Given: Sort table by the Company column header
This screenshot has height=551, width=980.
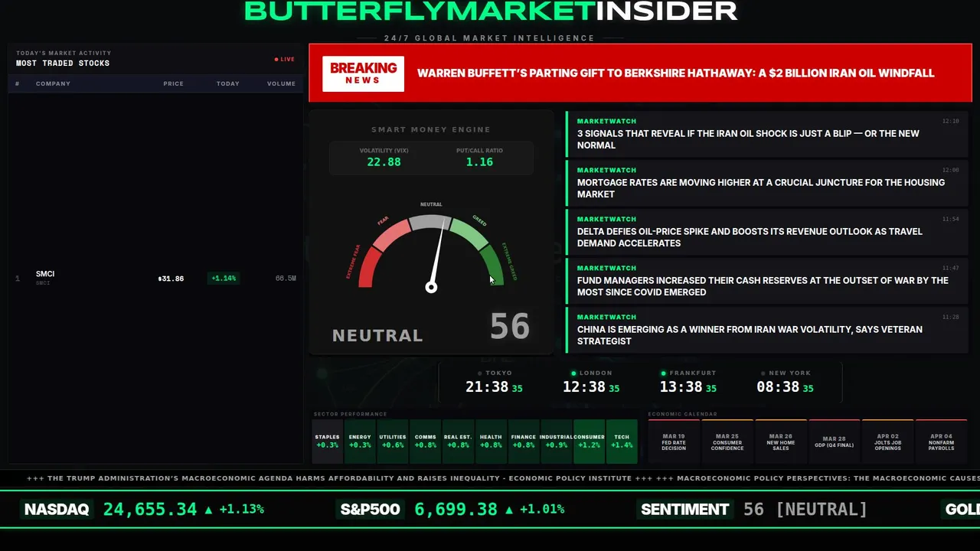Looking at the screenshot, I should coord(53,83).
